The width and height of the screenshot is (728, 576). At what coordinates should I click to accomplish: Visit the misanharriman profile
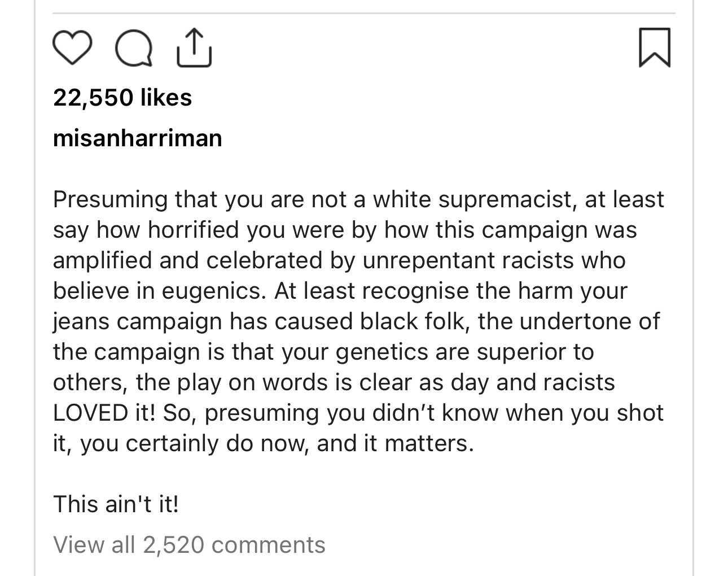point(137,138)
